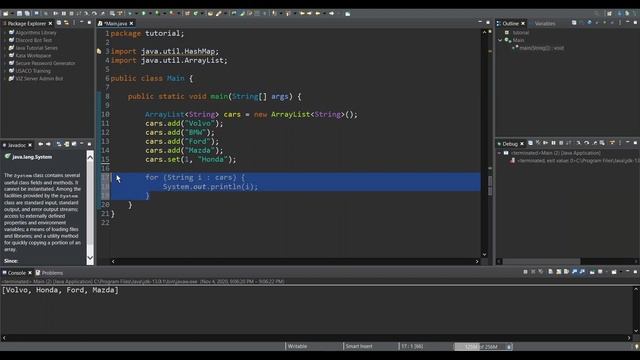Screen dimensions: 640x360
Task: Click External Tools run icon in toolbar
Action: coord(173,13)
